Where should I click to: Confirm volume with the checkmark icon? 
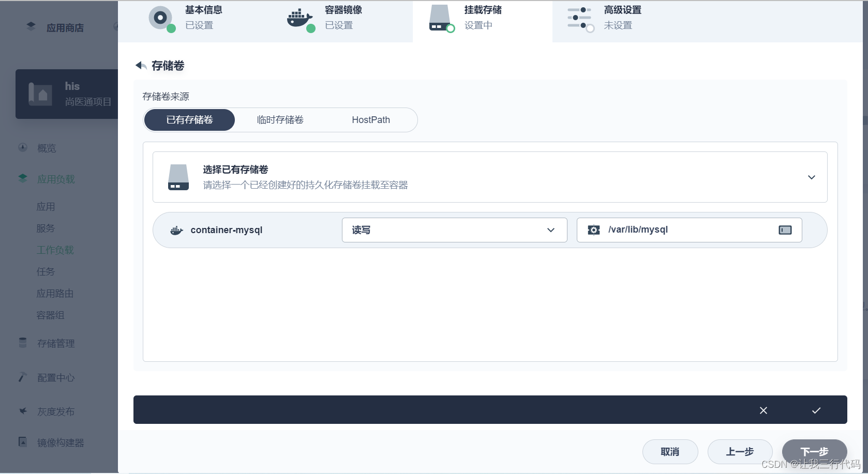[816, 410]
